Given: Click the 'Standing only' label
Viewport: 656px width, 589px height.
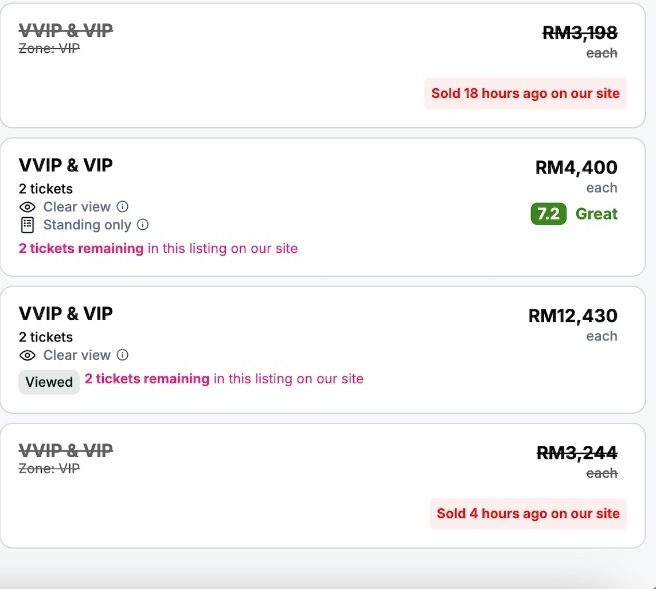Looking at the screenshot, I should 87,225.
